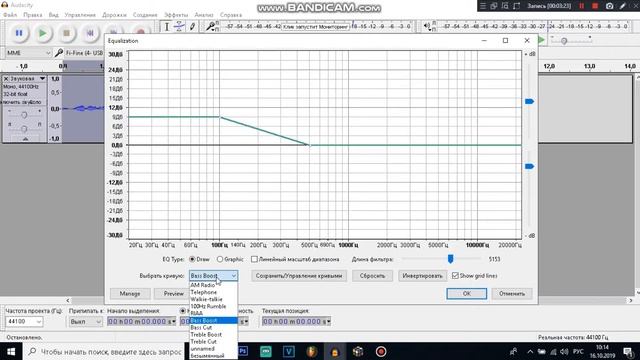Click the Bandicam stop recording button

click(x=595, y=6)
